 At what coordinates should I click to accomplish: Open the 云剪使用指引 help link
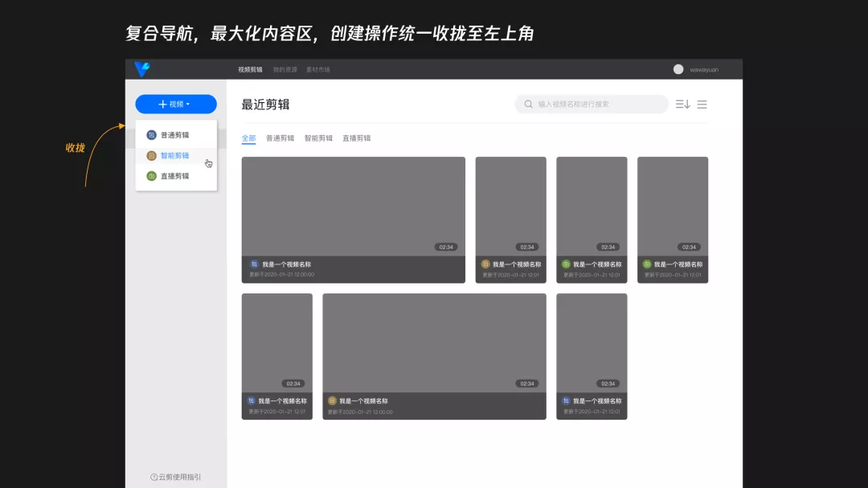[x=176, y=477]
